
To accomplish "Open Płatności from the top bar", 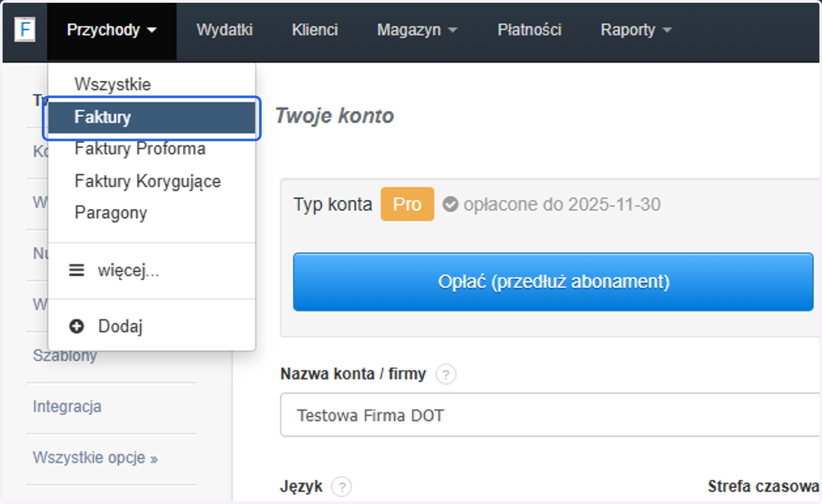I will (x=530, y=30).
